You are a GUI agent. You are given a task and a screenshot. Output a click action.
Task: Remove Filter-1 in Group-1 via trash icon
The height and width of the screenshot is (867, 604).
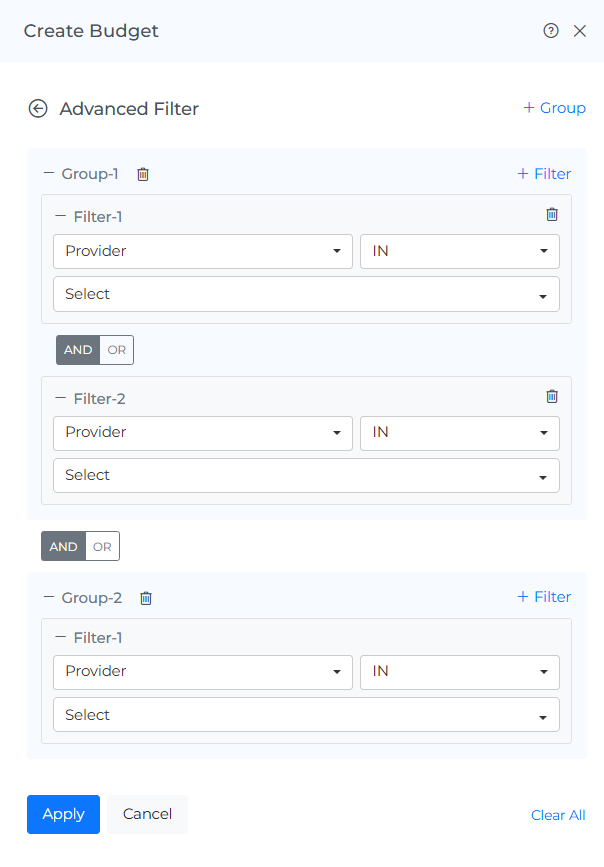pyautogui.click(x=552, y=214)
